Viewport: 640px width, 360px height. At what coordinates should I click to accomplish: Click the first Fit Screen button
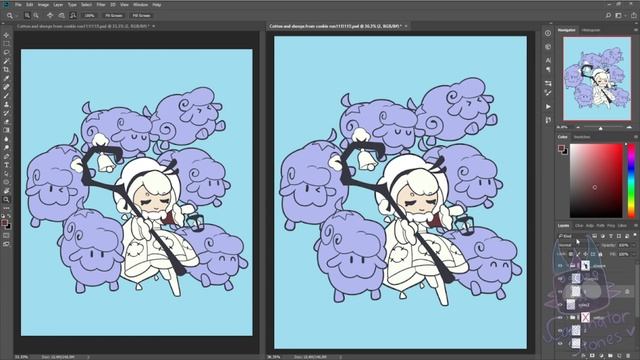pyautogui.click(x=114, y=16)
